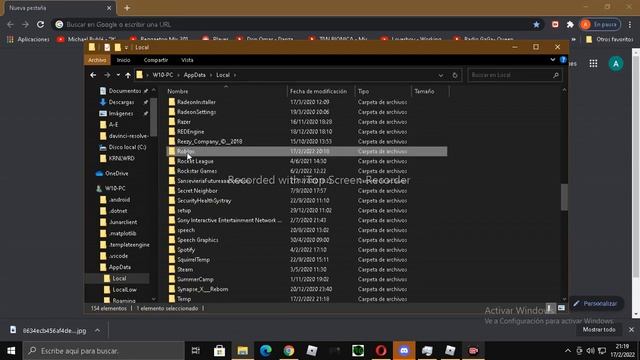Select the Steam folder
Viewport: 640px width, 360px height.
coord(185,269)
